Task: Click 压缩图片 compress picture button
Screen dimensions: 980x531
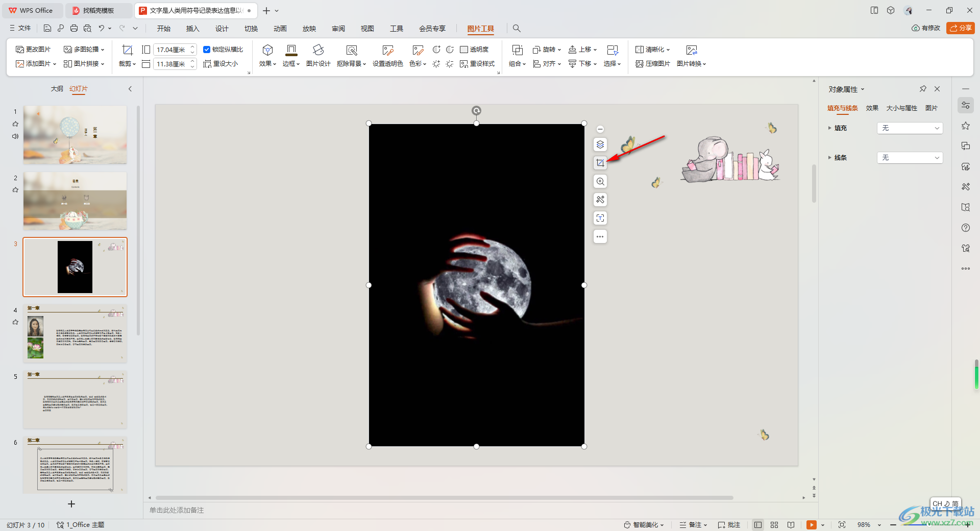Action: [653, 64]
